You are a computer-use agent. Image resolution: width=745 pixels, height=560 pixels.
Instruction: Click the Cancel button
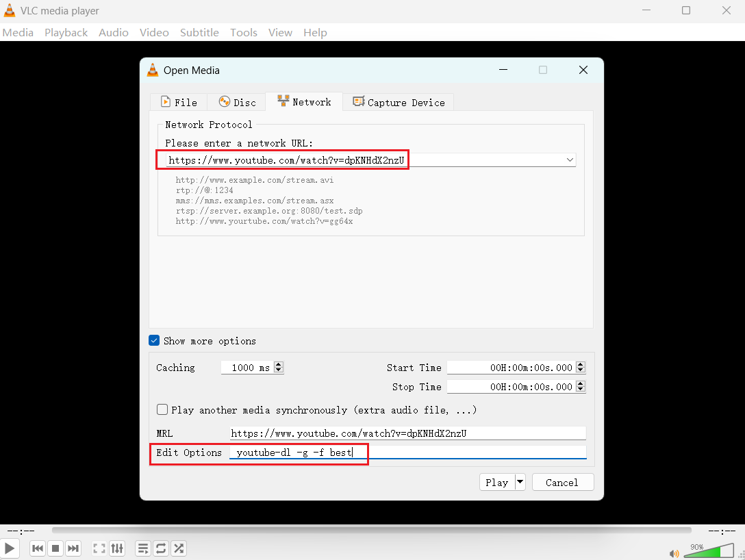563,482
